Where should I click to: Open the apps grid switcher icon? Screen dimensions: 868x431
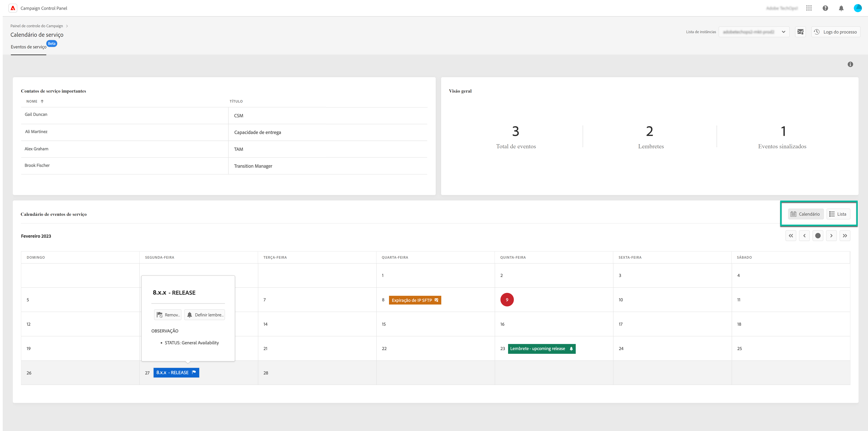coord(809,8)
